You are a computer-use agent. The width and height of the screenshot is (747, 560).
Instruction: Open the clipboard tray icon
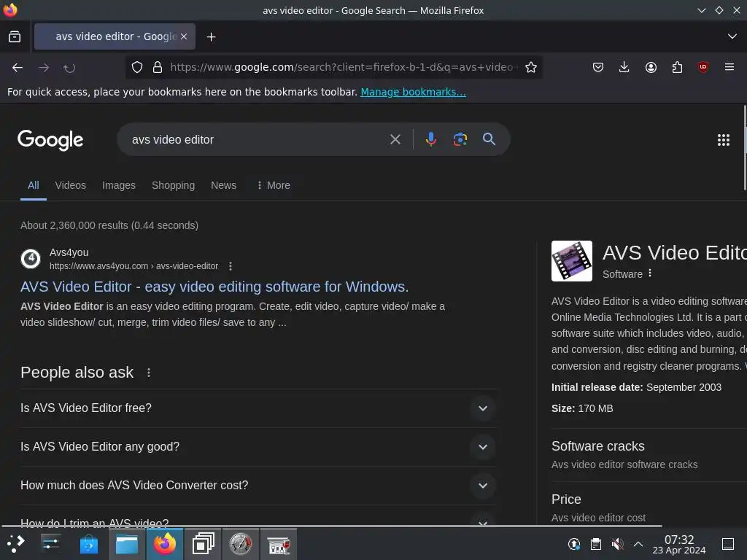point(595,544)
